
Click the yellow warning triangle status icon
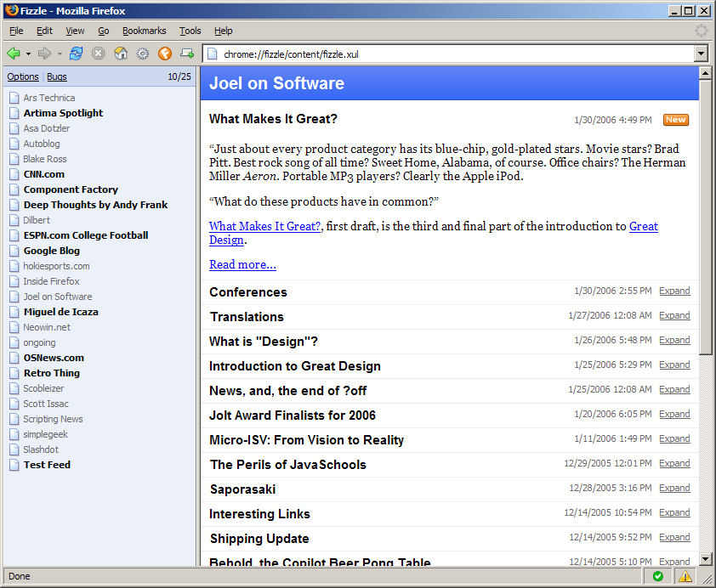[685, 576]
